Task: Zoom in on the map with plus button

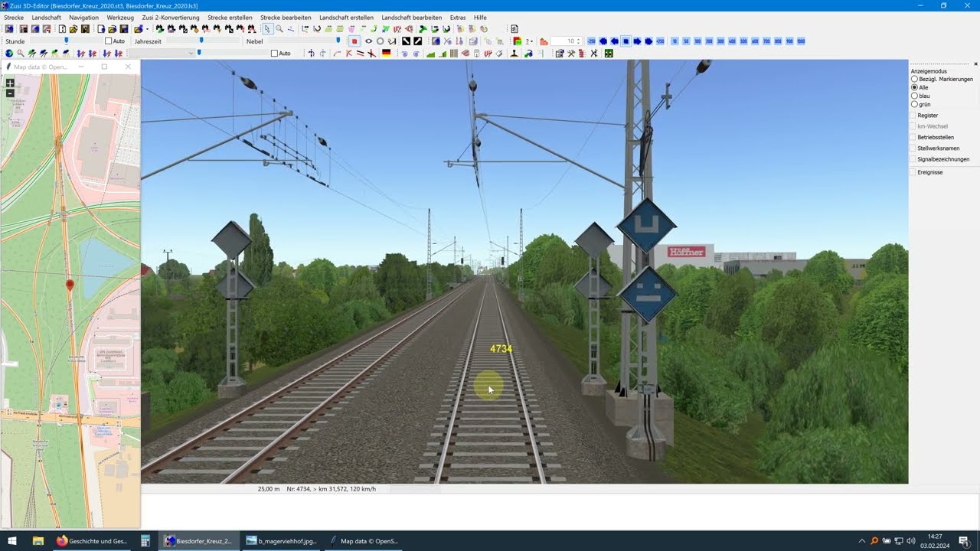Action: [10, 83]
